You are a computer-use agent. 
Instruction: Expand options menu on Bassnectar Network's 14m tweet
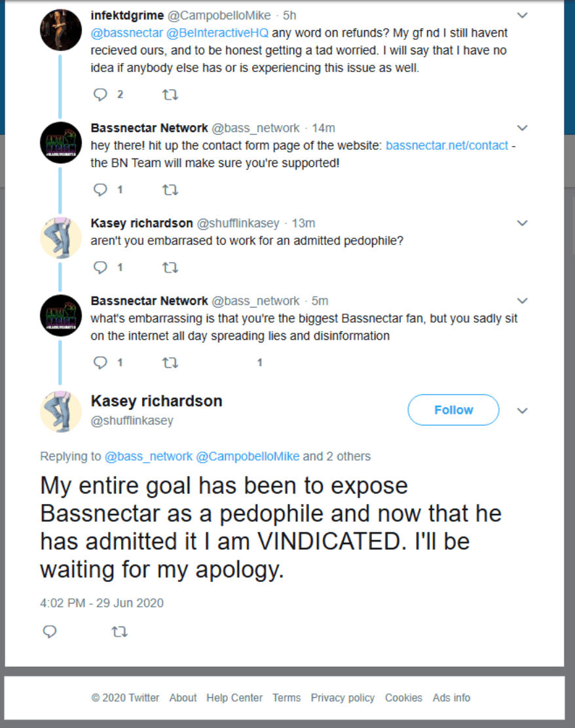pos(522,128)
